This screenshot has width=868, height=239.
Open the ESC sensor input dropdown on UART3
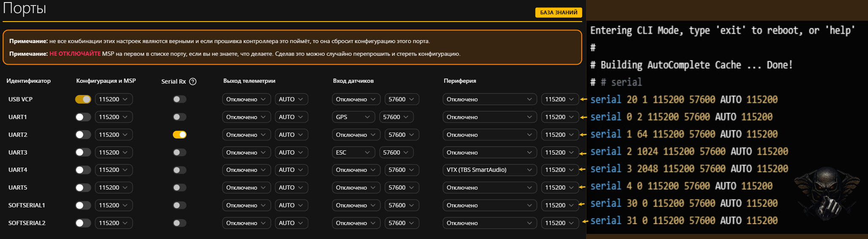point(353,152)
